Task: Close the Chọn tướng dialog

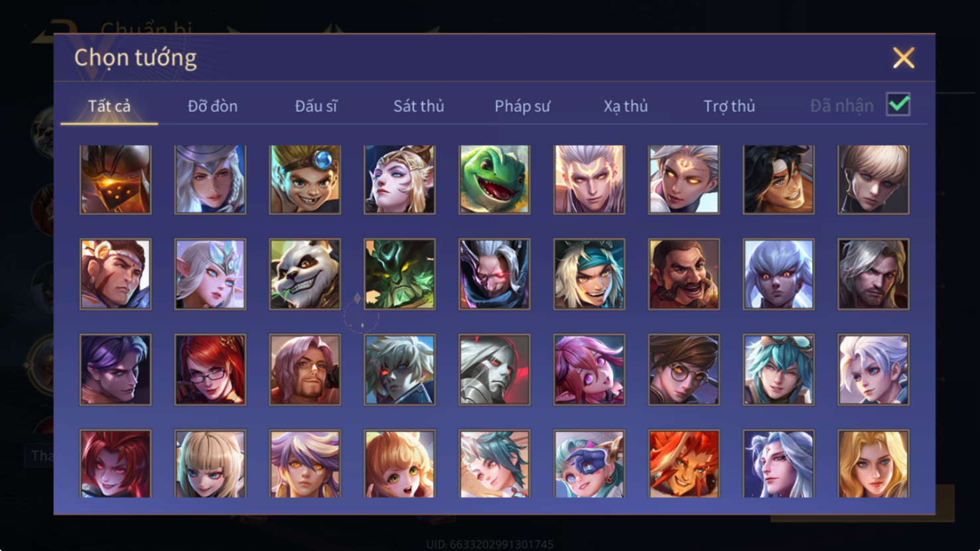Action: [x=904, y=58]
